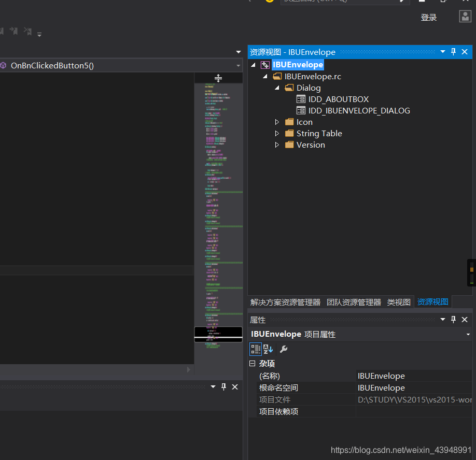Expand the Icon folder

click(277, 122)
